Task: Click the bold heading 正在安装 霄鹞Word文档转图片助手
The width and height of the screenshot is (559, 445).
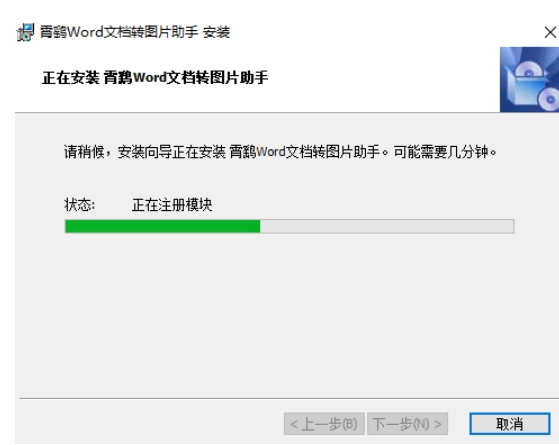Action: click(155, 77)
